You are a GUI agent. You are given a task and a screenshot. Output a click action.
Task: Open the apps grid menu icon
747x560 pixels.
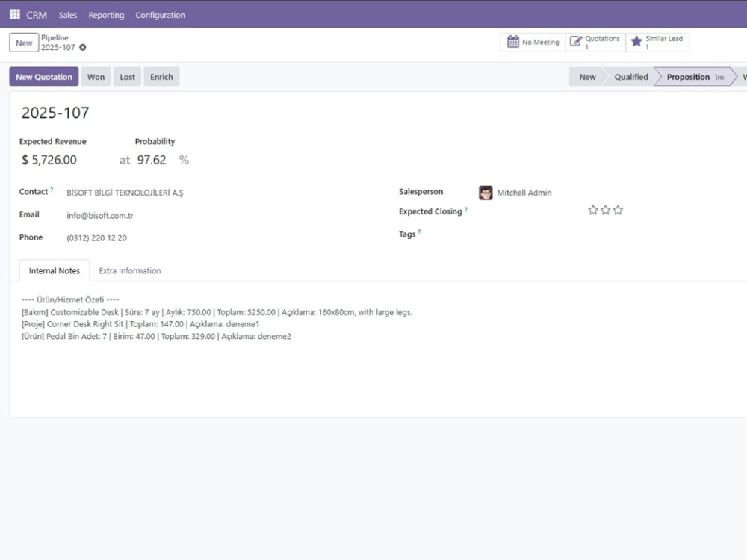pos(15,14)
